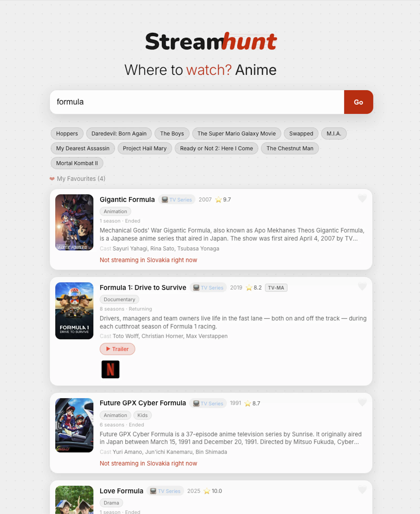
Task: Click TV Series badge on Drive to Survive
Action: pyautogui.click(x=208, y=288)
